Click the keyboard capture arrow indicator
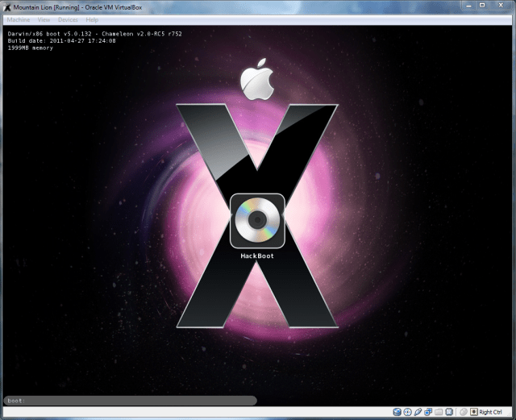 point(473,413)
